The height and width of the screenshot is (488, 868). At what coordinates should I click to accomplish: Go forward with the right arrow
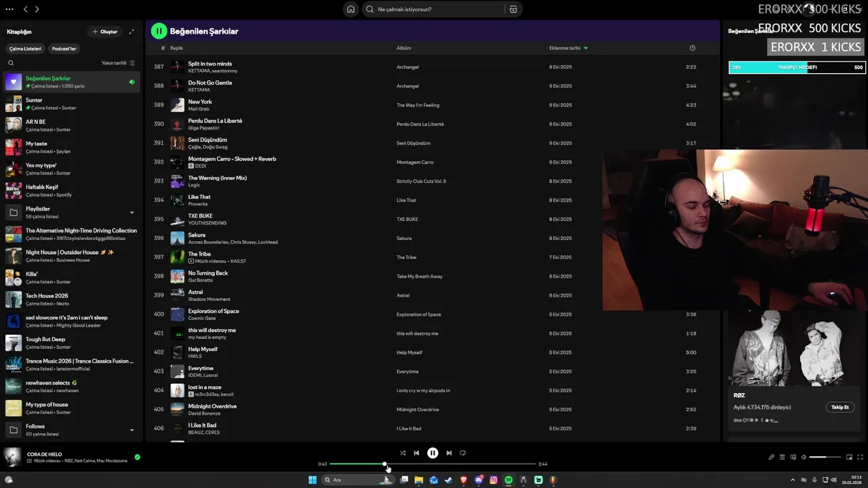pyautogui.click(x=37, y=9)
